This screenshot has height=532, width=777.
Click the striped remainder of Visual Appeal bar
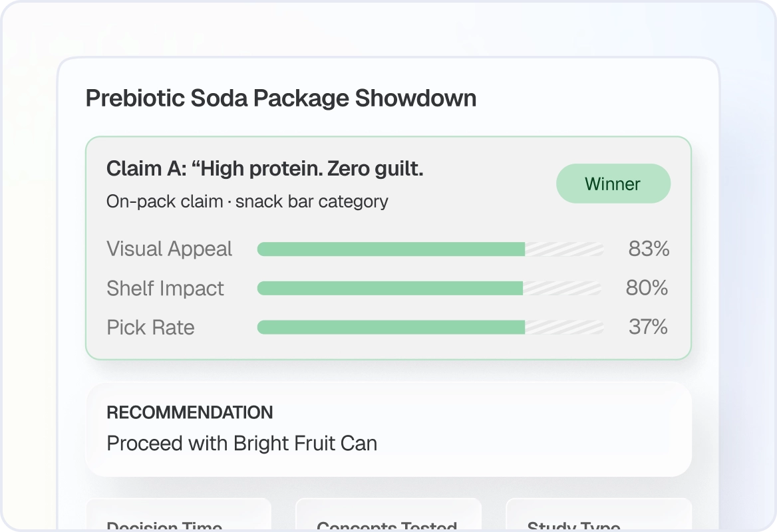[564, 249]
